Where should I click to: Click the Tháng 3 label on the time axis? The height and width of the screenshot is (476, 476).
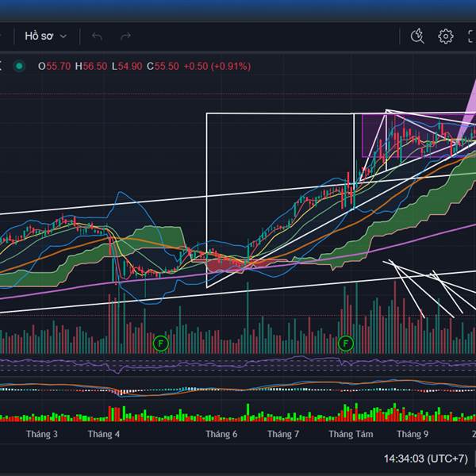click(x=41, y=434)
